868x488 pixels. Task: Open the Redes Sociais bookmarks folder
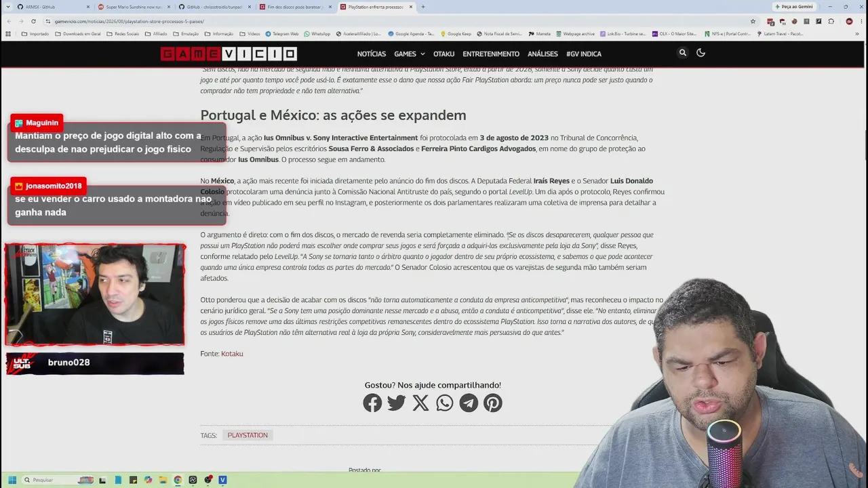[123, 33]
